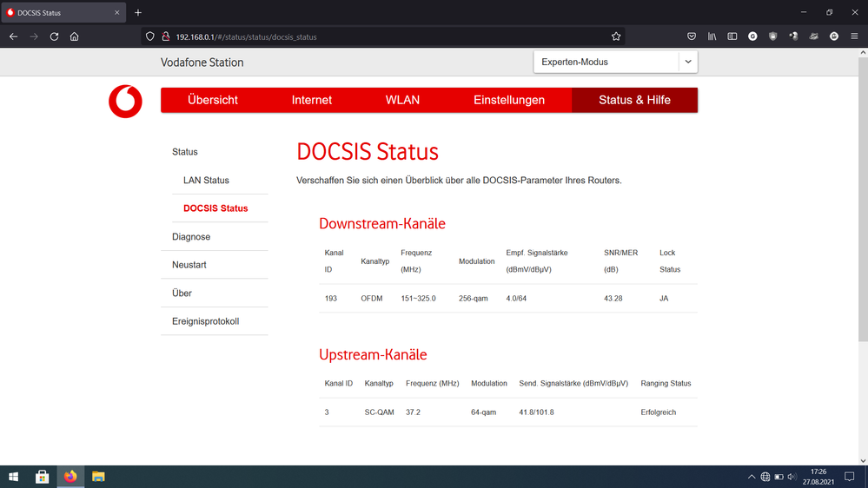Open Diagnose in the sidebar
Screen dimensions: 868x488
[191, 237]
